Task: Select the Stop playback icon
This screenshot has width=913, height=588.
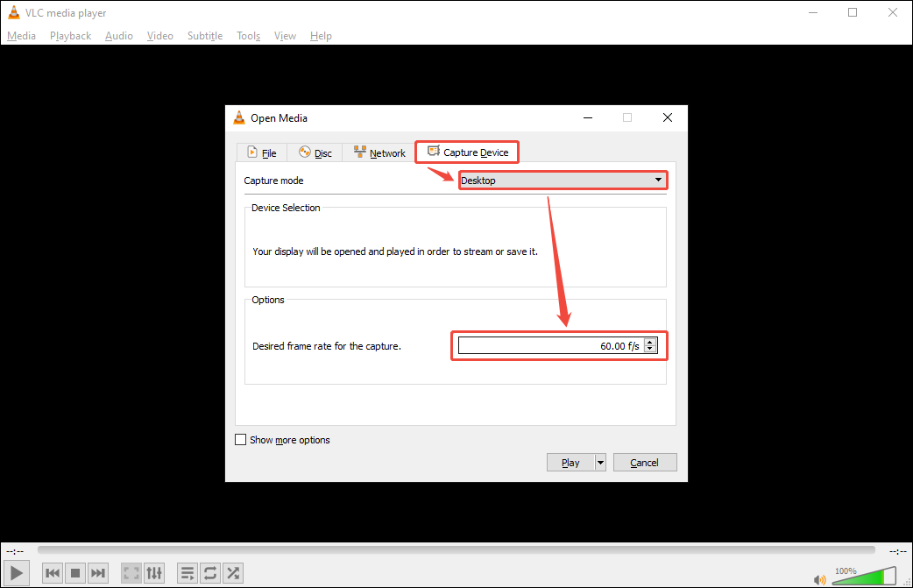Action: point(75,573)
